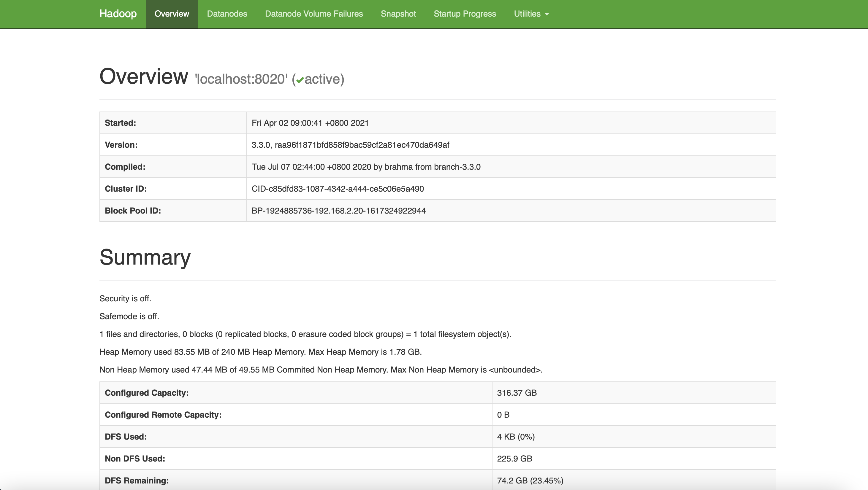Viewport: 868px width, 490px height.
Task: Click the Cluster ID value
Action: point(338,189)
